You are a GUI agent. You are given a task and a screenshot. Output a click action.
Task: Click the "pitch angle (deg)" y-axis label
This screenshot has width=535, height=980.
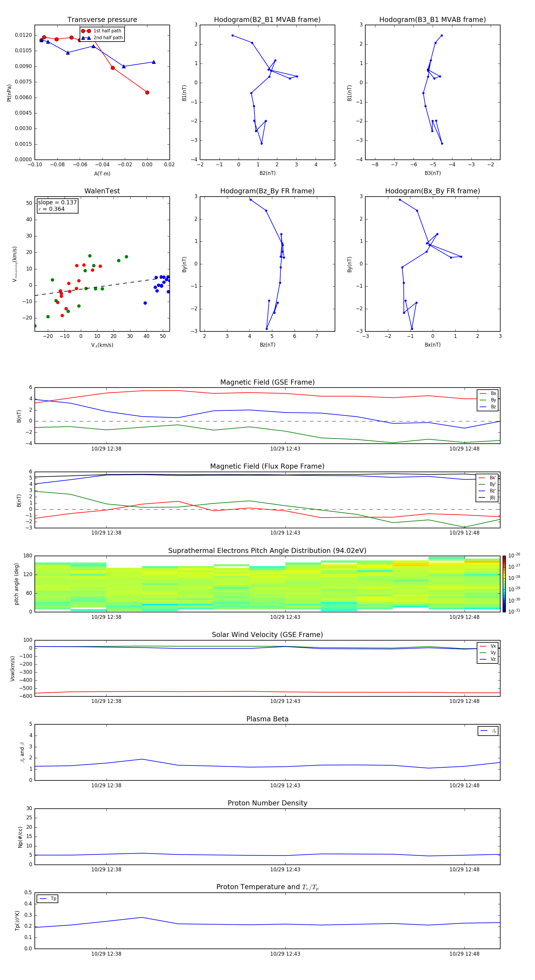(16, 584)
